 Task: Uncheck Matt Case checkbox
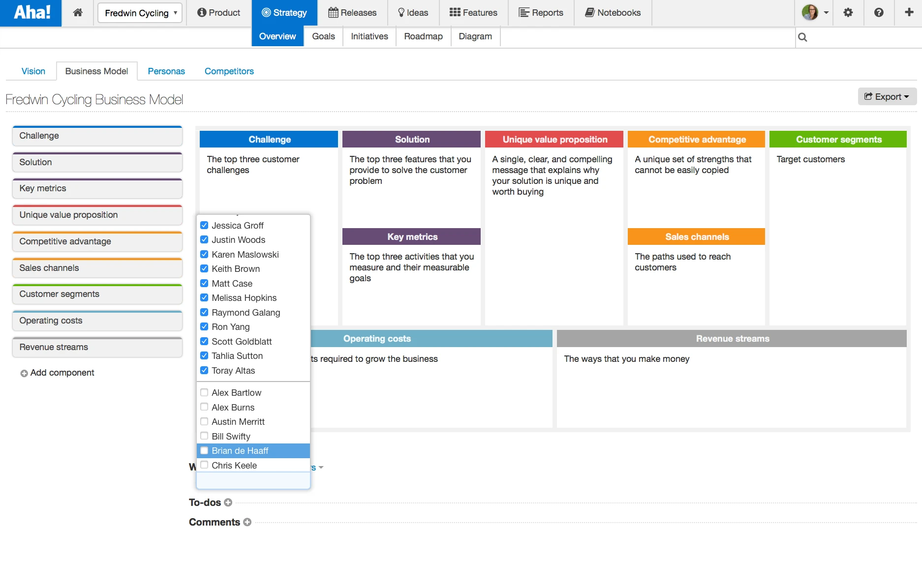pyautogui.click(x=204, y=283)
